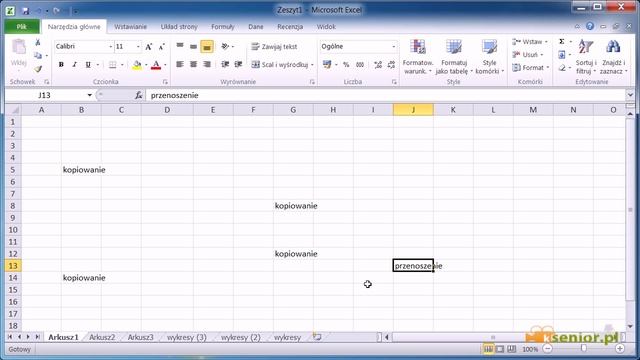Click the Copy icon in Schowek
Viewport: 640px width, 360px height.
pyautogui.click(x=38, y=56)
